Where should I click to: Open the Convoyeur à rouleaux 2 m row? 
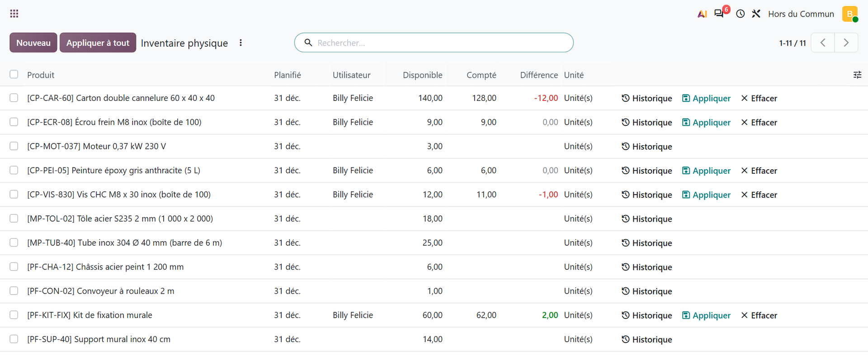[x=434, y=291]
